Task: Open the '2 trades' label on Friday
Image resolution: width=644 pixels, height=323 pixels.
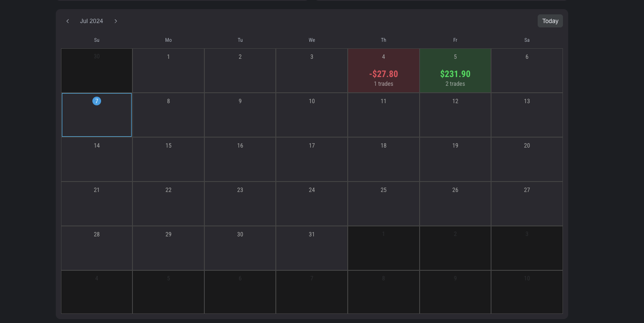Action: [x=455, y=84]
